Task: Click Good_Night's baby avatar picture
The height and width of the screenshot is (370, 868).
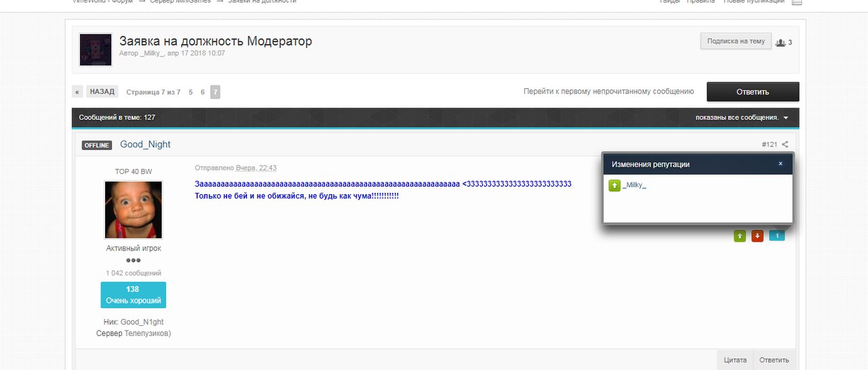Action: tap(134, 210)
